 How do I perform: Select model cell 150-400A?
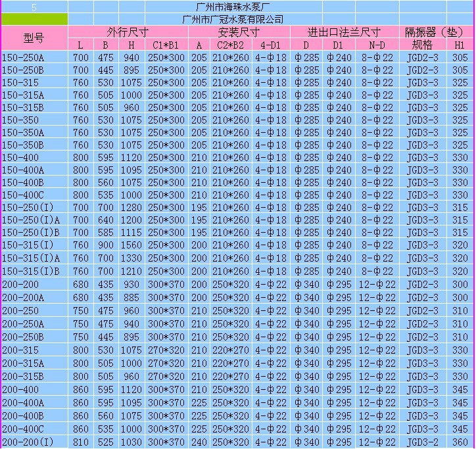(x=34, y=170)
